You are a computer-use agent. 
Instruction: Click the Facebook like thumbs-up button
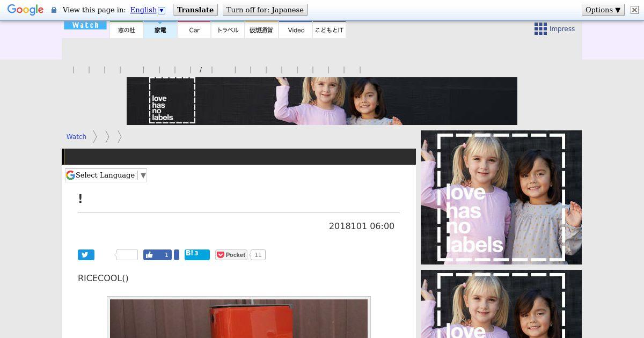(x=157, y=255)
